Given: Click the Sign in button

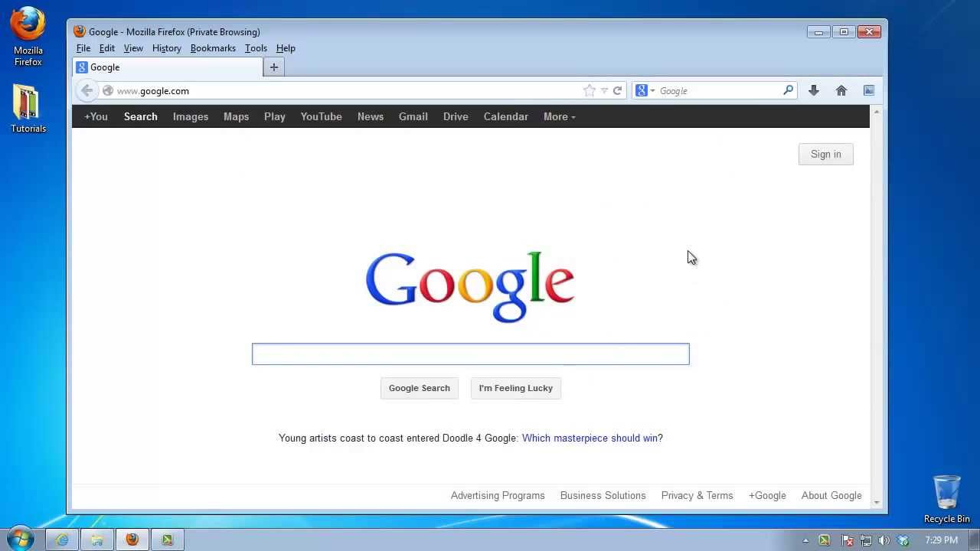Looking at the screenshot, I should pos(826,154).
